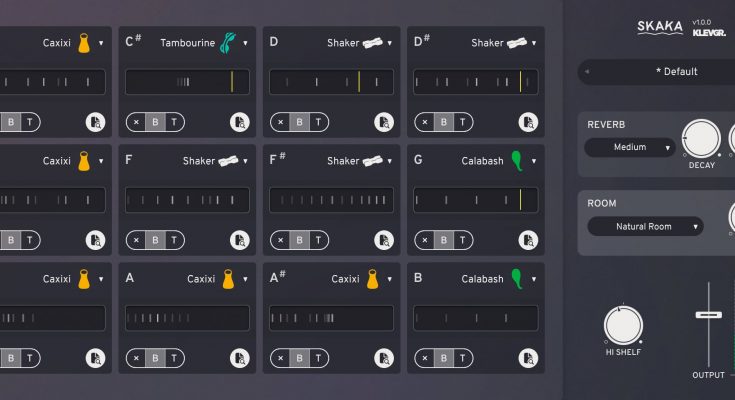Toggle the T mode on D pad
Viewport: 735px width, 400px height.
point(317,122)
